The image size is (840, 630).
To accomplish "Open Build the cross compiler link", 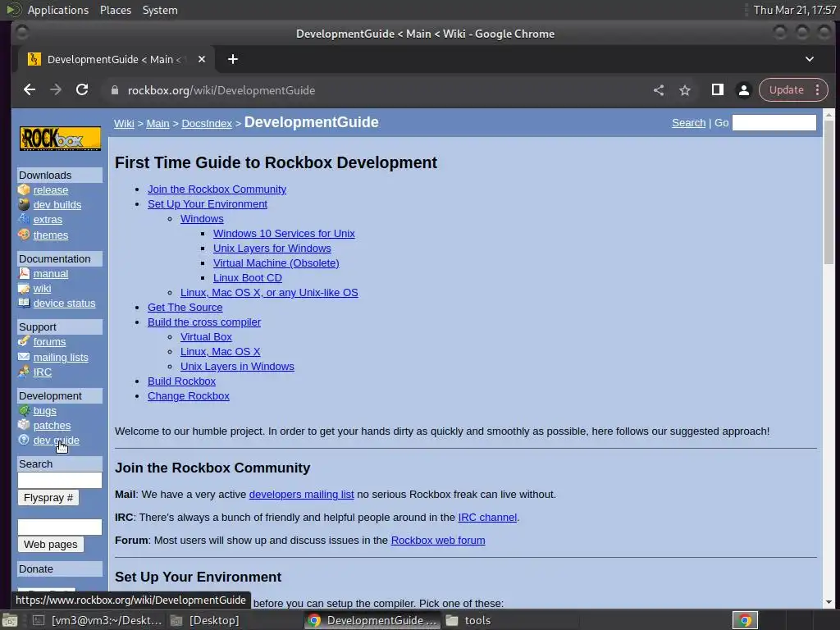I will (204, 322).
